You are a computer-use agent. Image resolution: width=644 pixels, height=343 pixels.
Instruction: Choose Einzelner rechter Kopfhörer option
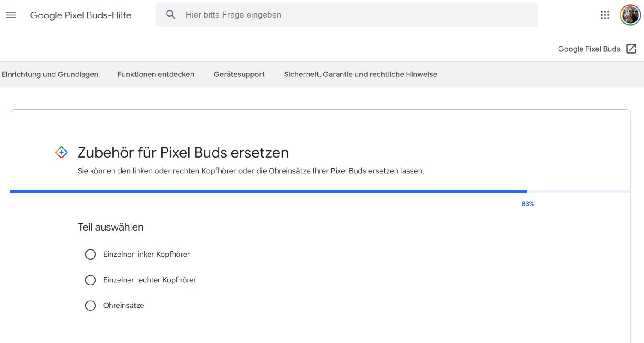[91, 280]
